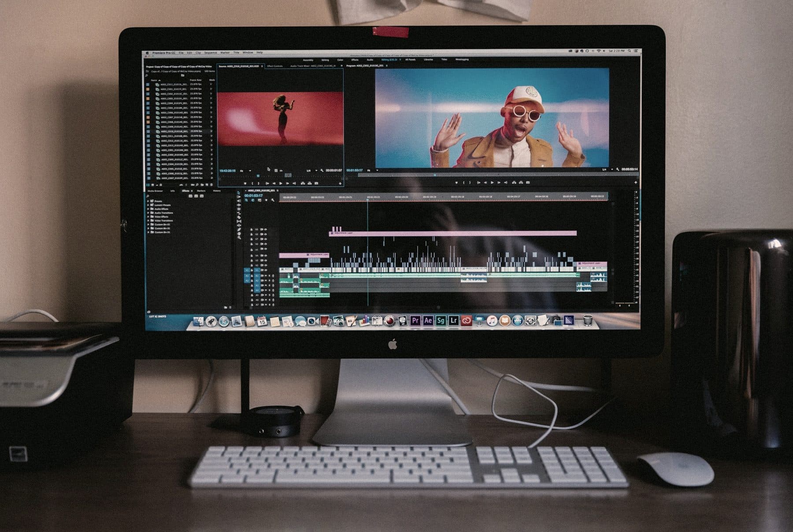793x532 pixels.
Task: Mute audio track A5
Action: point(266,295)
